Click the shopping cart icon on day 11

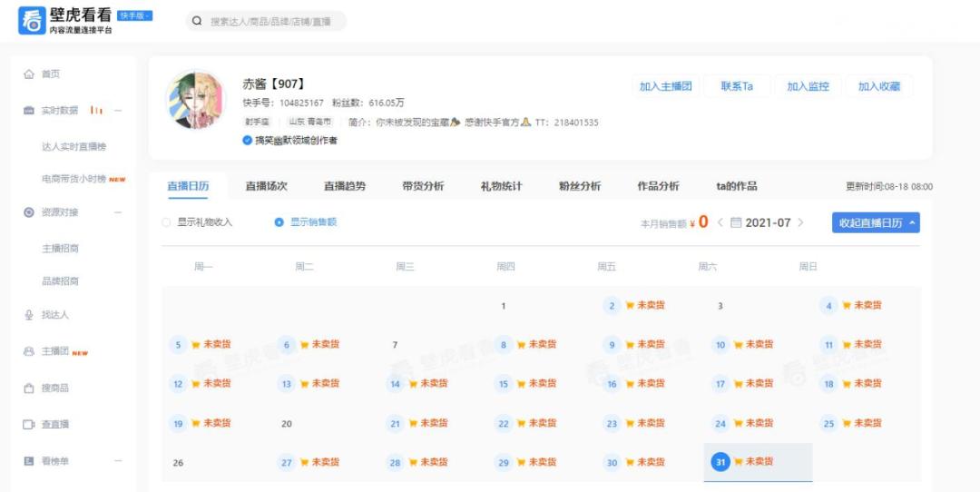[x=847, y=344]
